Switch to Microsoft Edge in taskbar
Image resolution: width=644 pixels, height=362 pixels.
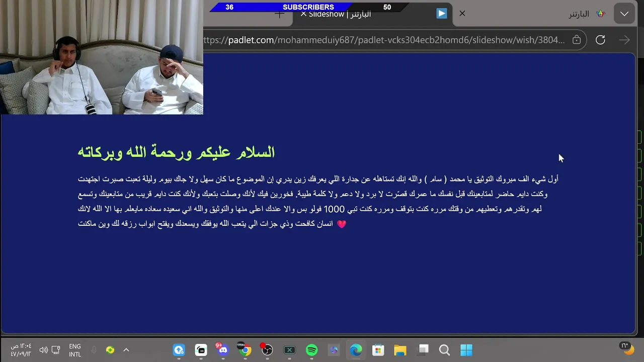(x=356, y=350)
